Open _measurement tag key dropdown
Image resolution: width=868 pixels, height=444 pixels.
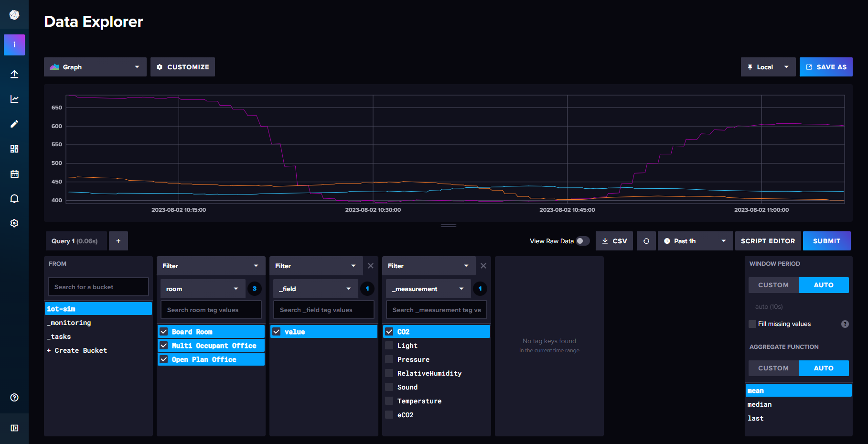coord(428,289)
